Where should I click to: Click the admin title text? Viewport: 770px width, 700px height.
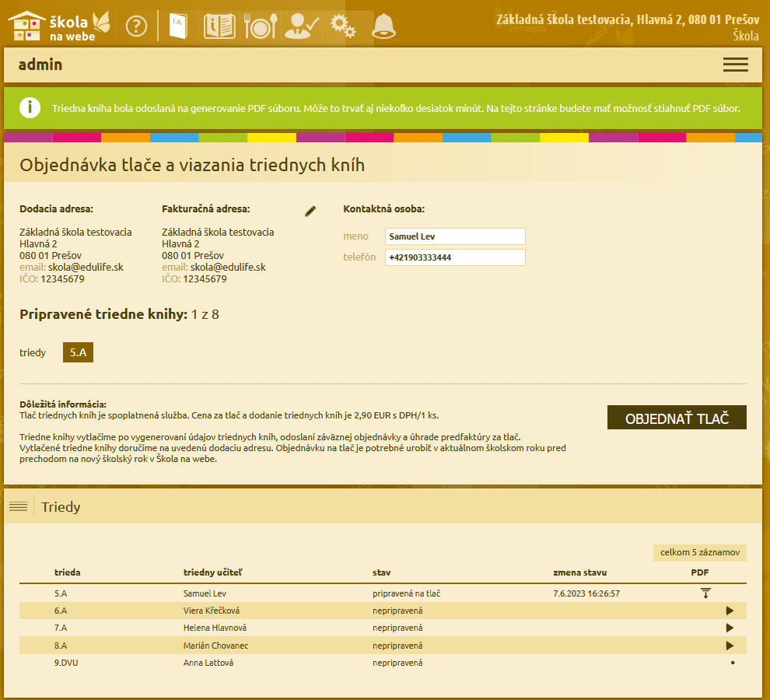[x=40, y=65]
